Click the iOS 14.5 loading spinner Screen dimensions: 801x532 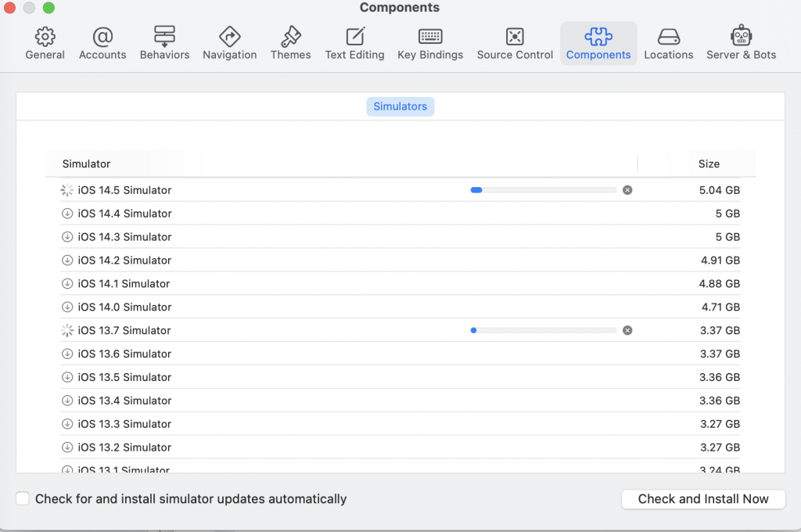pyautogui.click(x=67, y=190)
